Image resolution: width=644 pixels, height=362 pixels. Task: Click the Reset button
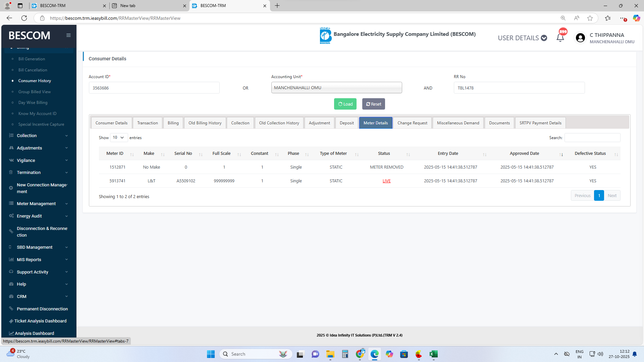[x=373, y=104]
